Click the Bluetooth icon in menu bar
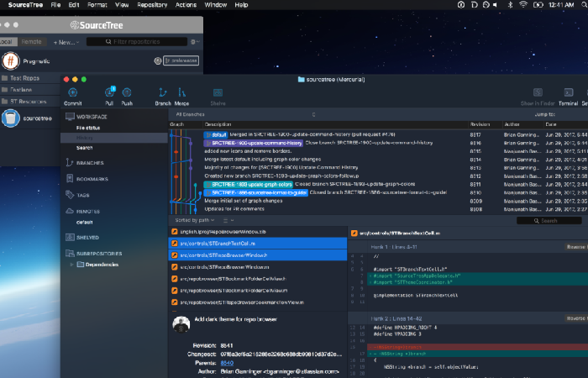Screen dimensions: 588x378 pos(510,4)
